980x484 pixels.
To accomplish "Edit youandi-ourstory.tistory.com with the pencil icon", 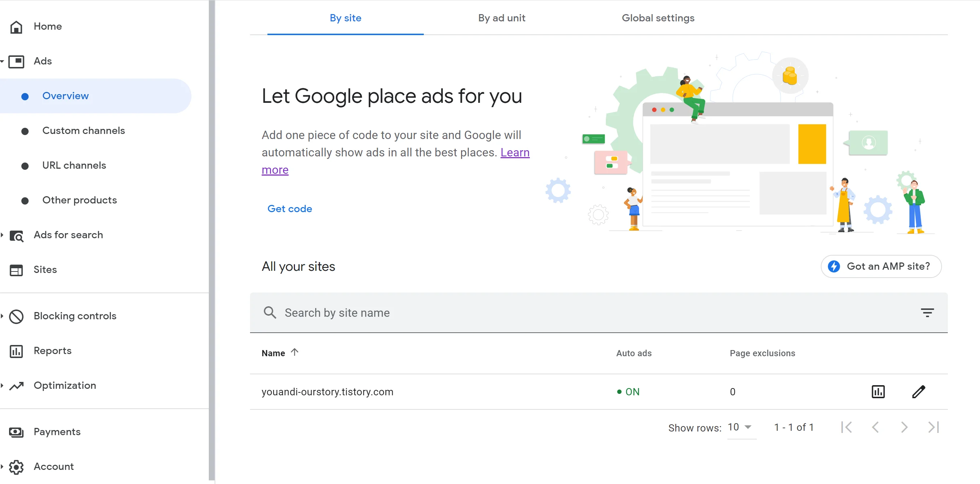I will point(918,392).
